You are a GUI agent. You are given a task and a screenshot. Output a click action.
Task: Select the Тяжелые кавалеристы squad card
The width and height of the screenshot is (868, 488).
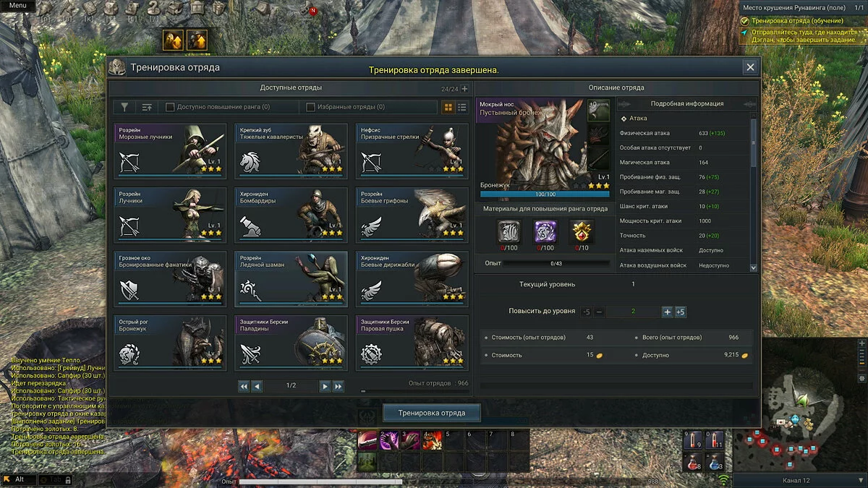(291, 151)
